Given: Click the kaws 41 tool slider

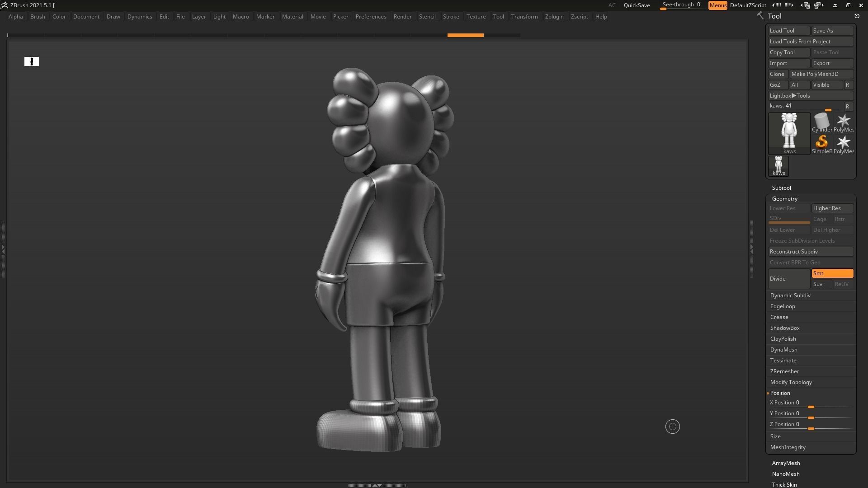Looking at the screenshot, I should coord(805,107).
